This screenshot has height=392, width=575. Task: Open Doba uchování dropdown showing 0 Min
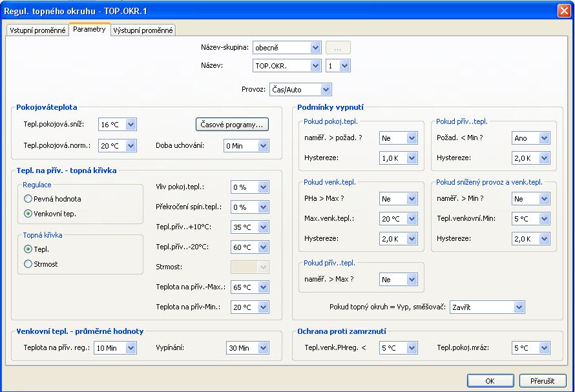coord(246,145)
